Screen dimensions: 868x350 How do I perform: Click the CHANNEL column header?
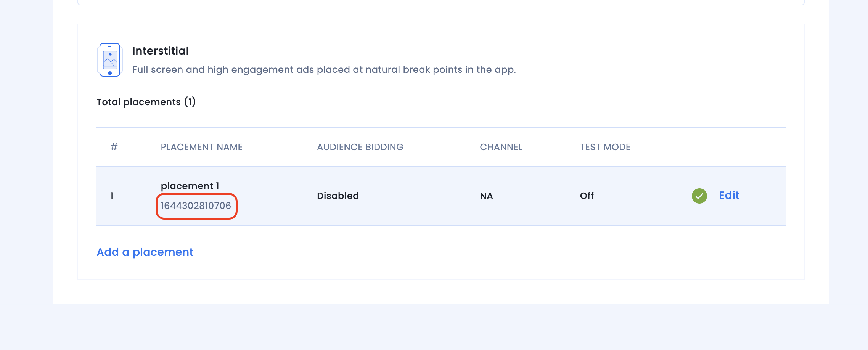pyautogui.click(x=501, y=147)
